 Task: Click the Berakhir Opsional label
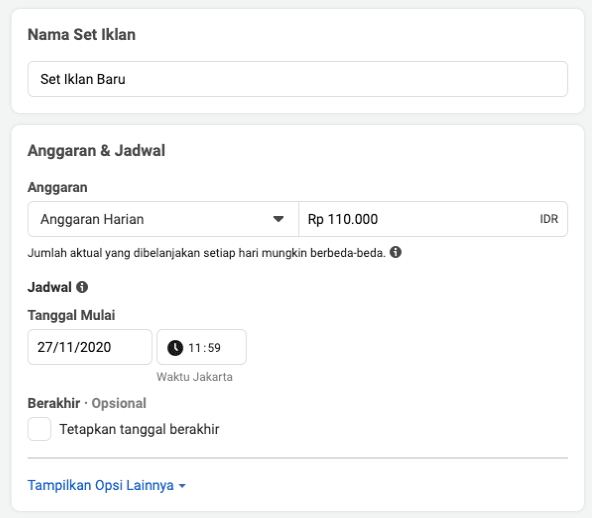point(87,403)
